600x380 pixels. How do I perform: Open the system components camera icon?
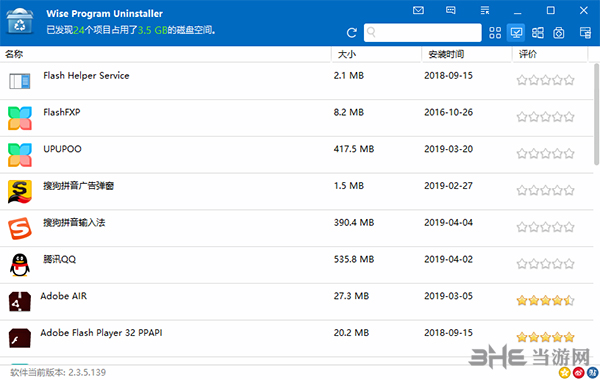click(559, 33)
